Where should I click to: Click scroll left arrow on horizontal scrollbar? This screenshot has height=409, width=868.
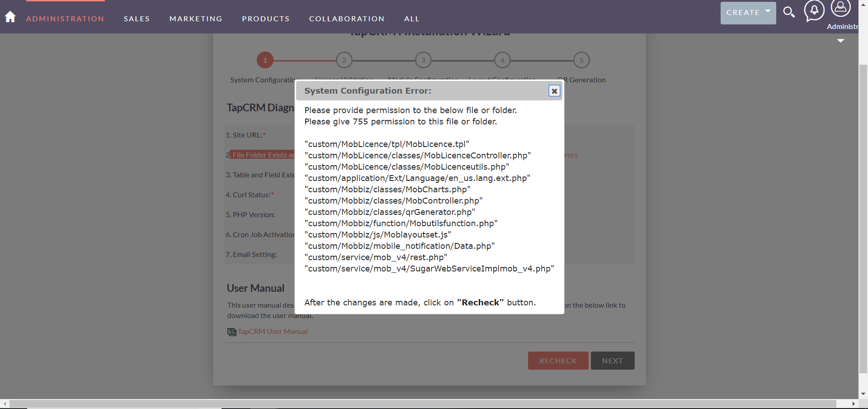(x=5, y=404)
